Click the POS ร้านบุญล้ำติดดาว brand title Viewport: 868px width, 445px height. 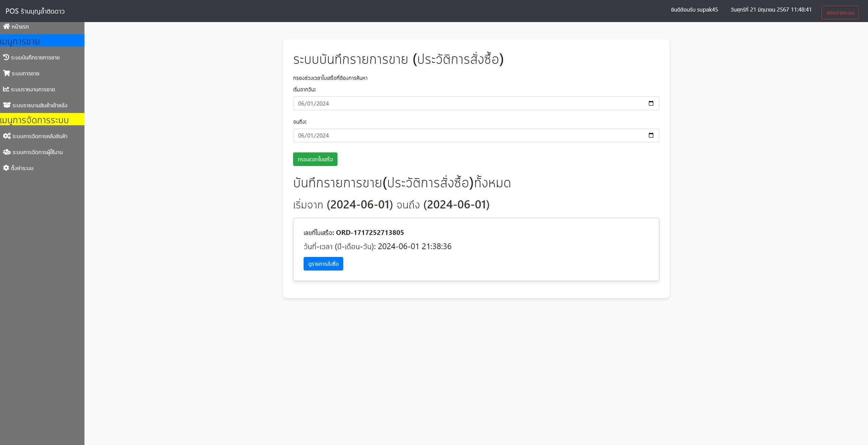(x=35, y=11)
